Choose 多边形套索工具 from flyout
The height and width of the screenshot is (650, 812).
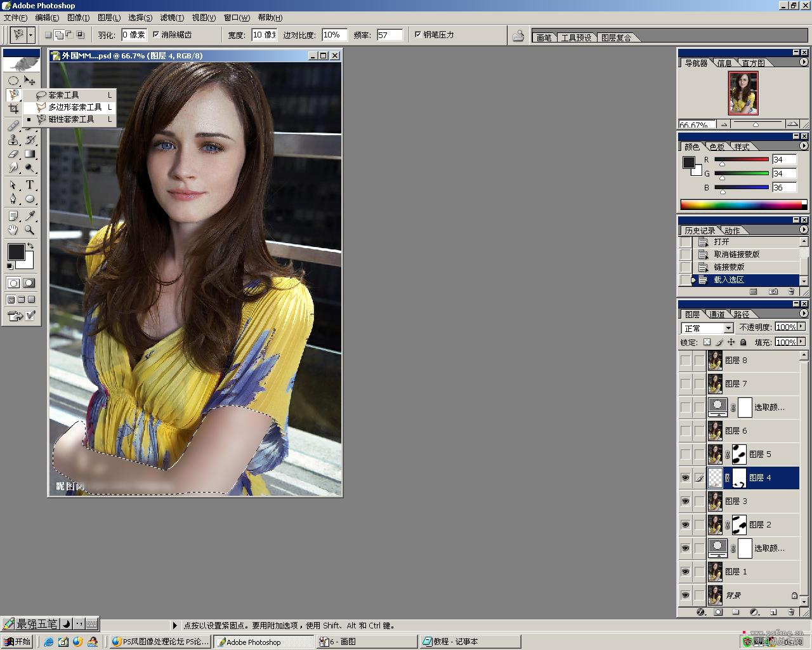pos(70,107)
